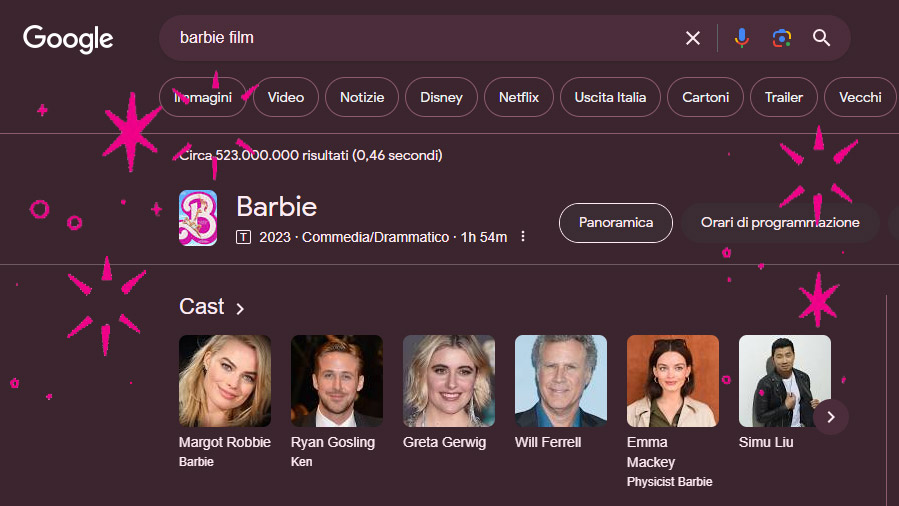Select the Cartoni filter chip
Image resolution: width=899 pixels, height=506 pixels.
click(x=705, y=97)
